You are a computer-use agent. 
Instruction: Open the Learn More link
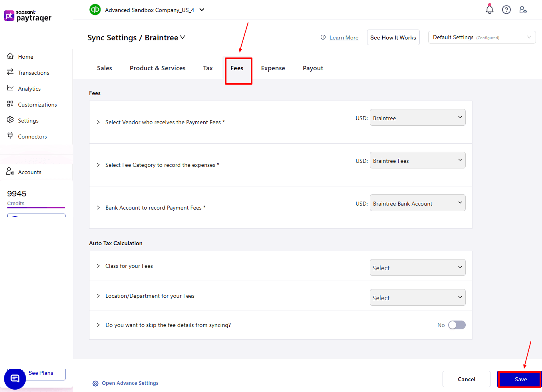coord(343,38)
